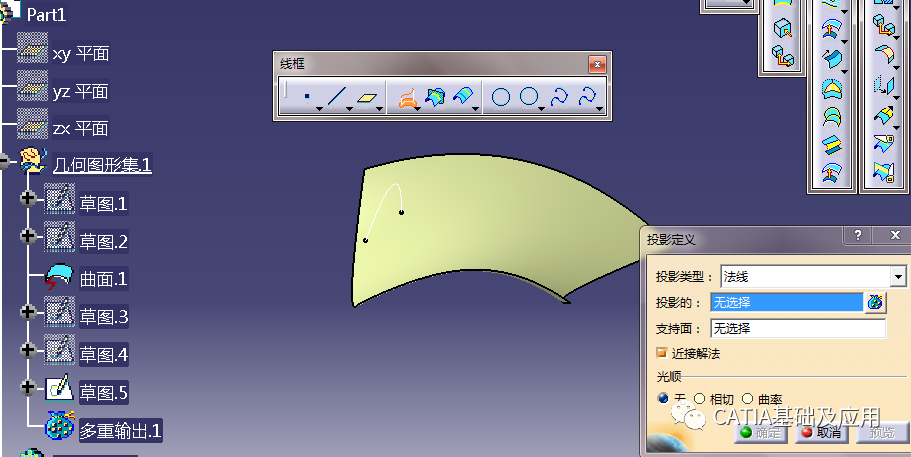Click the curved fillet surface icon
Viewport: 911px width, 457px height.
pyautogui.click(x=884, y=55)
